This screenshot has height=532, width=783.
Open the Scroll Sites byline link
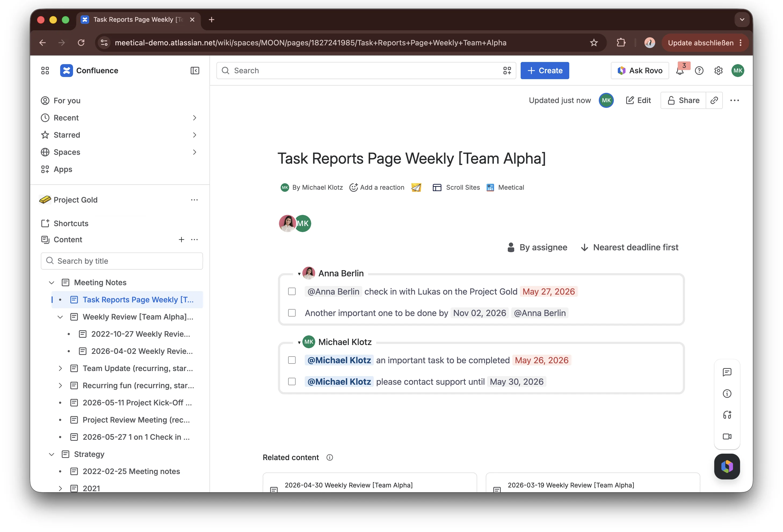tap(456, 187)
